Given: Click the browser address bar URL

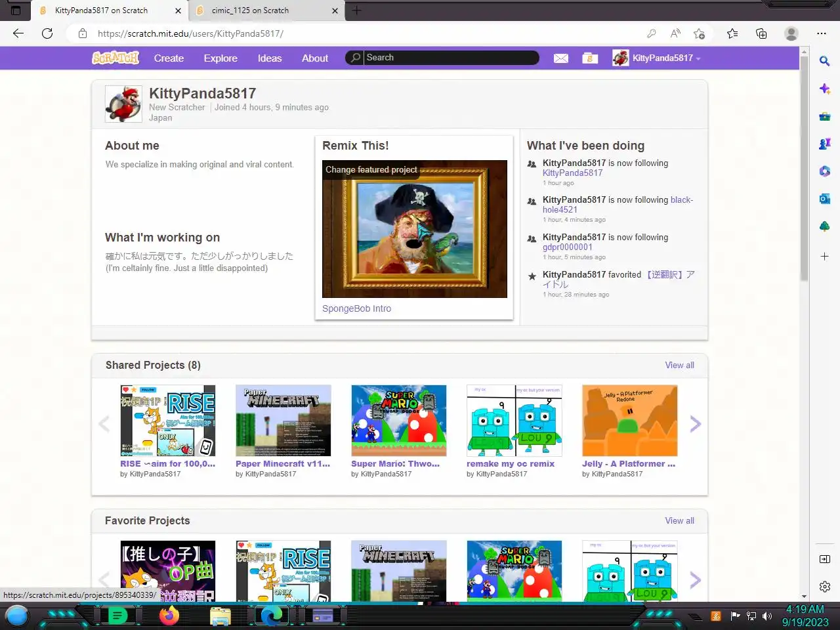Looking at the screenshot, I should tap(190, 33).
